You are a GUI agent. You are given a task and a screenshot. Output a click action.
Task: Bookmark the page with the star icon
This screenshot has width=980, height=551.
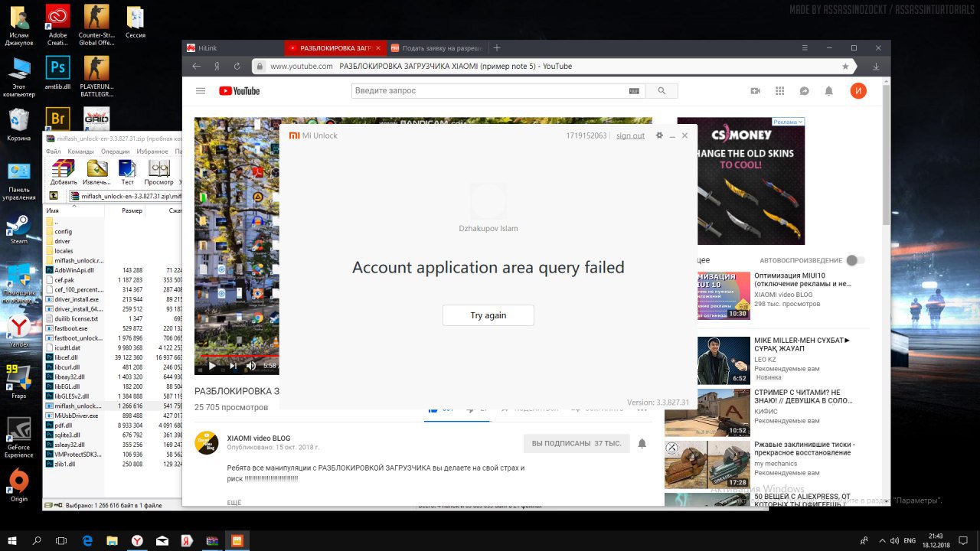[845, 67]
